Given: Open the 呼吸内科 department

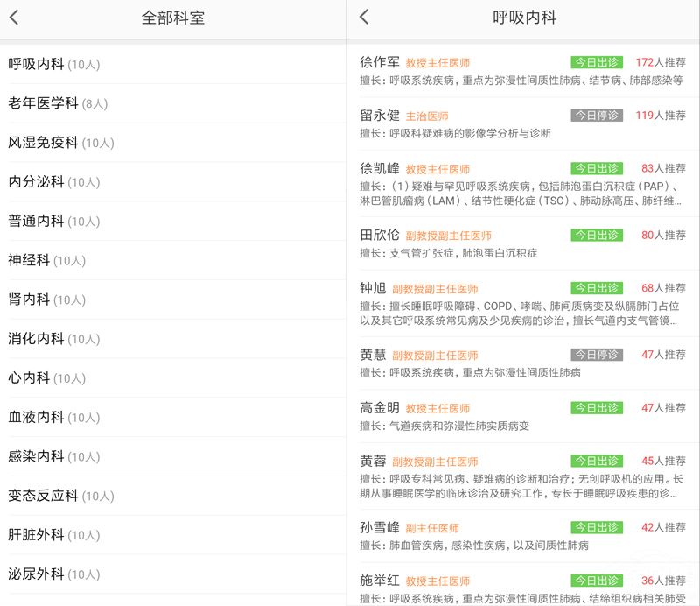Looking at the screenshot, I should pyautogui.click(x=52, y=64).
